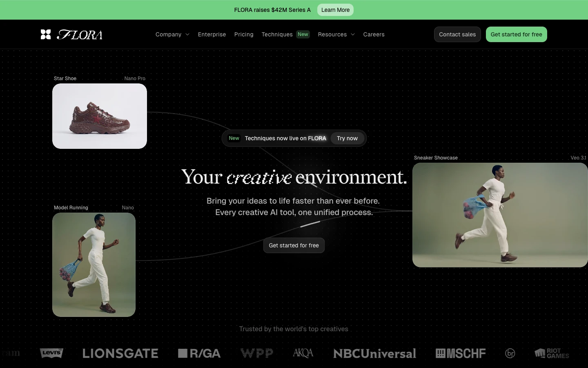Image resolution: width=588 pixels, height=368 pixels.
Task: Click Get started for free
Action: (x=516, y=34)
